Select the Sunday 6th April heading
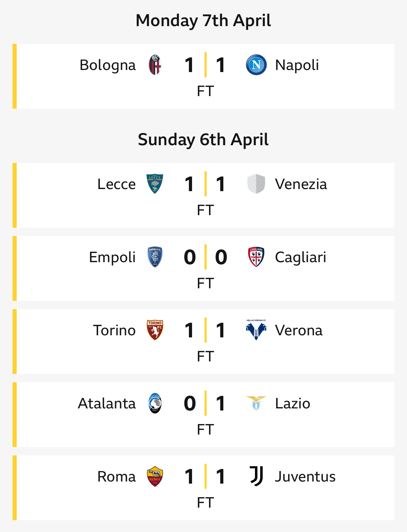Viewport: 407px width, 532px height. pyautogui.click(x=203, y=140)
